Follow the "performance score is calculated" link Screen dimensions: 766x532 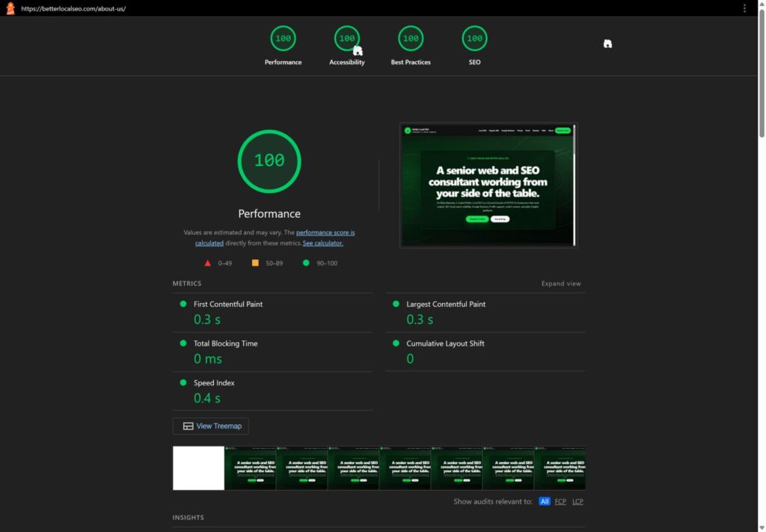275,237
